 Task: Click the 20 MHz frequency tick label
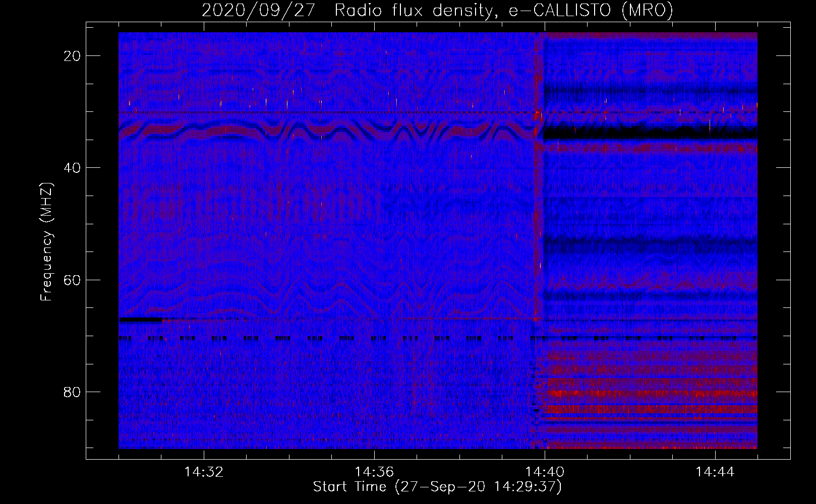coord(73,56)
